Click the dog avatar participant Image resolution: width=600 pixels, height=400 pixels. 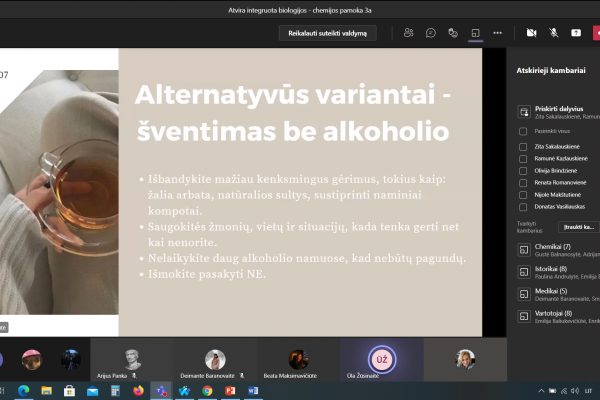click(31, 359)
